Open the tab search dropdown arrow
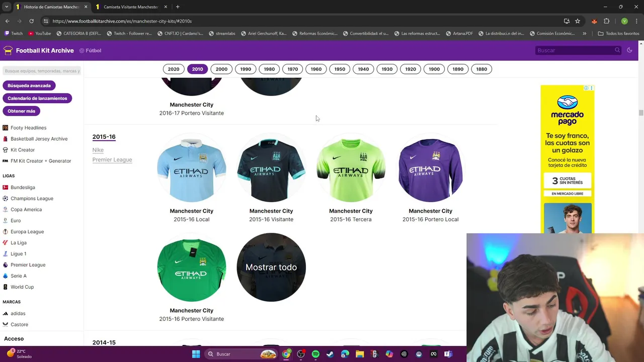This screenshot has width=644, height=362. (7, 7)
